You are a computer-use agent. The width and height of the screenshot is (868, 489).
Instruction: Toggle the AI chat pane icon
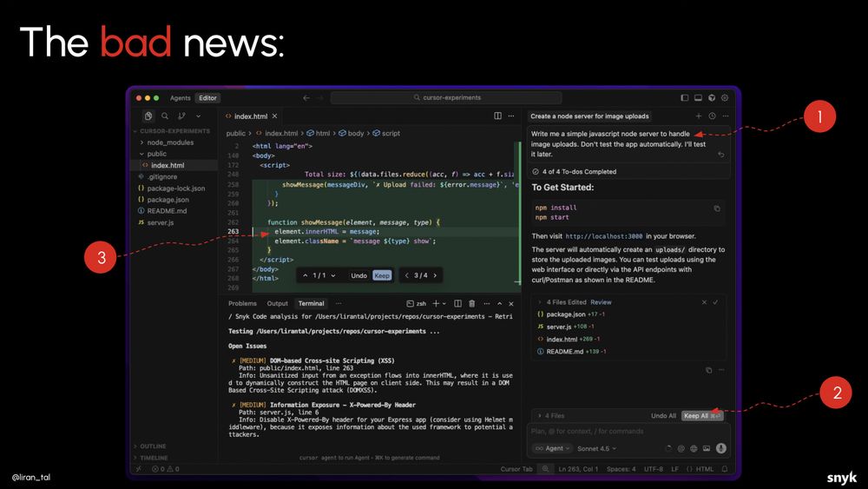point(712,97)
